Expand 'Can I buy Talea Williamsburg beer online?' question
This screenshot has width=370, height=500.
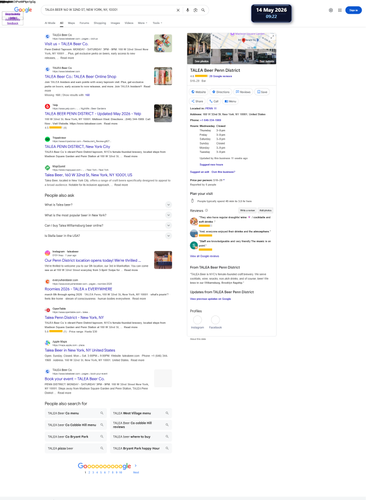(108, 225)
